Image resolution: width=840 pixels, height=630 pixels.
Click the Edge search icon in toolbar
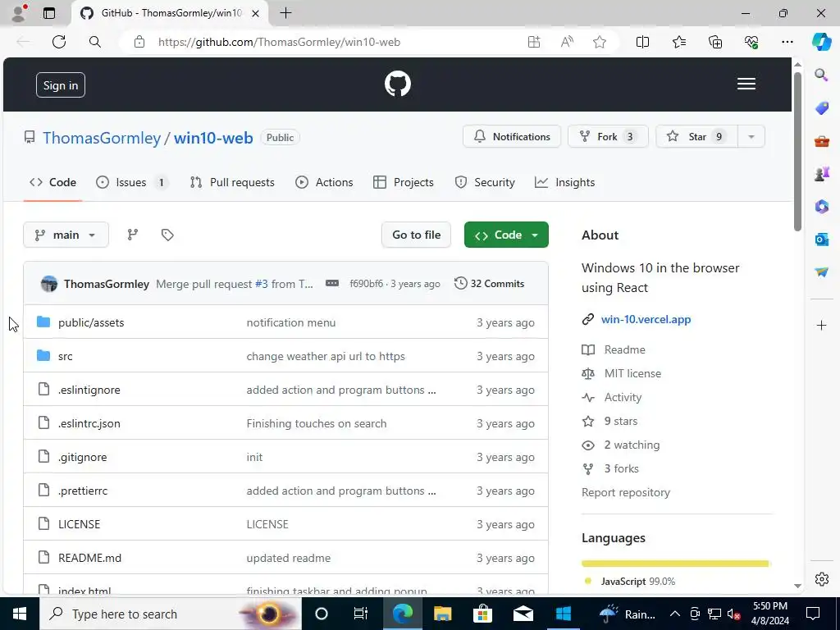click(x=95, y=42)
